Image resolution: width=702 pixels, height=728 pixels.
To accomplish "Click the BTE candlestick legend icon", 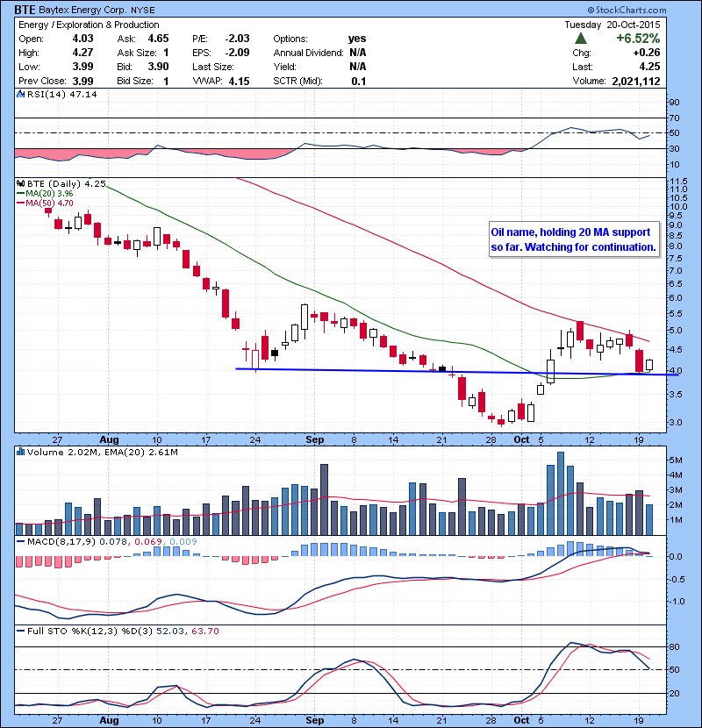I will [x=20, y=183].
